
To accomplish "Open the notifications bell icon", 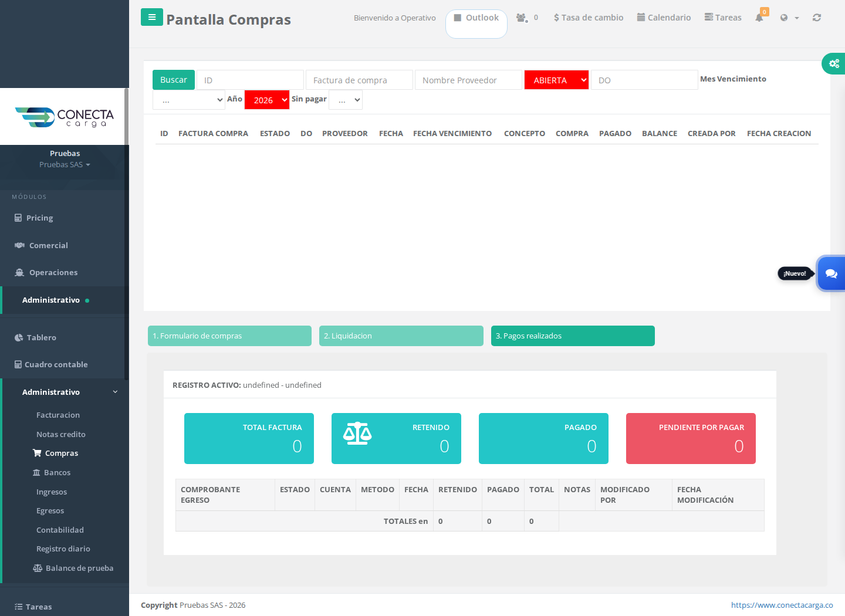I will pos(759,18).
